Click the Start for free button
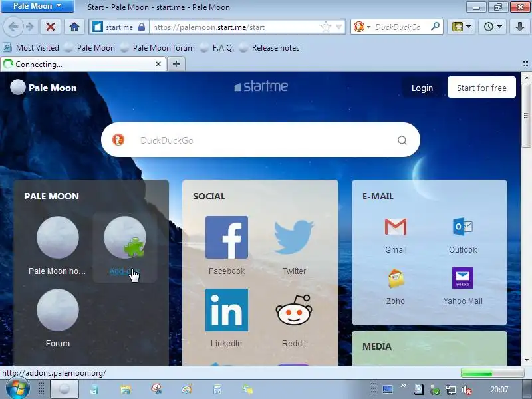The height and width of the screenshot is (399, 532). tap(481, 88)
